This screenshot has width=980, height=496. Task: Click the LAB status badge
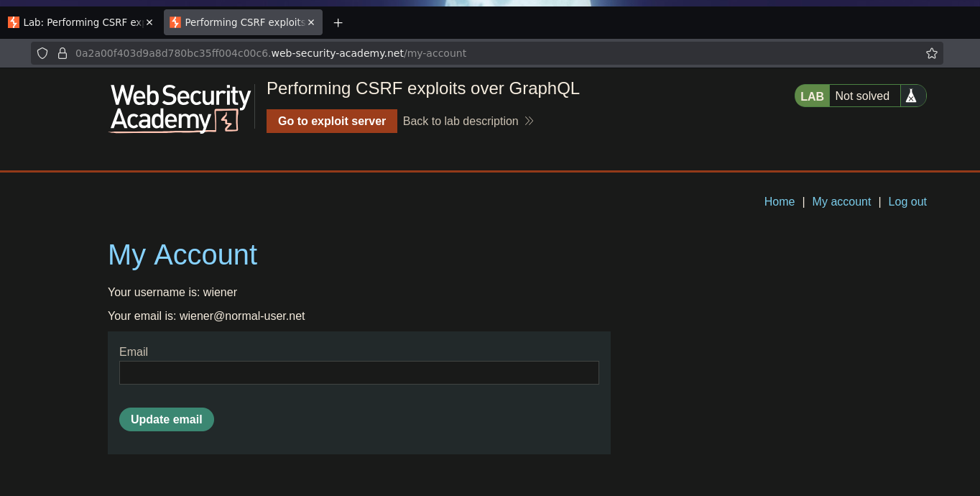(812, 96)
